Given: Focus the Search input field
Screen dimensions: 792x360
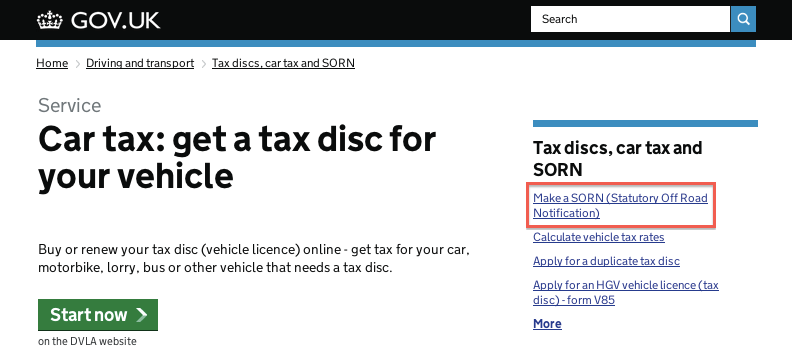Looking at the screenshot, I should click(630, 19).
